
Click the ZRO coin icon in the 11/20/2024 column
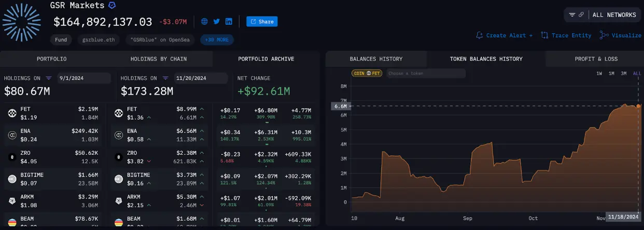coord(119,156)
